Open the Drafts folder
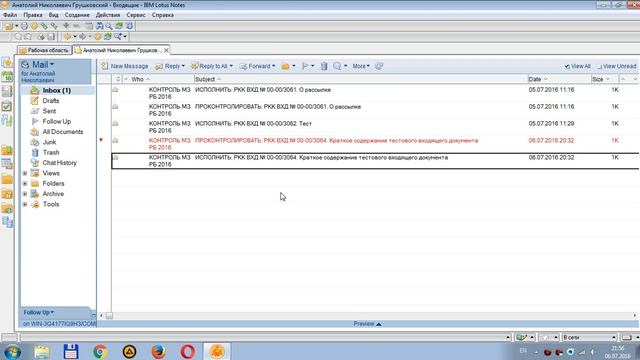640x360 pixels. 51,101
